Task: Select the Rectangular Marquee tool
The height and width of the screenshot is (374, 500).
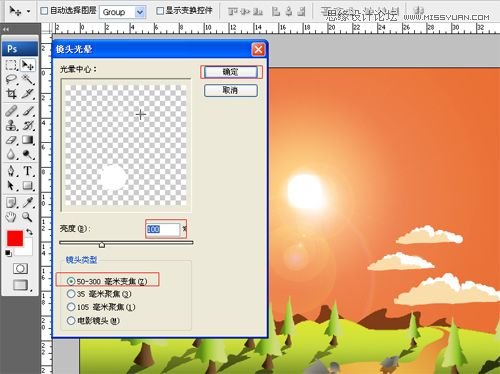Action: click(x=11, y=65)
